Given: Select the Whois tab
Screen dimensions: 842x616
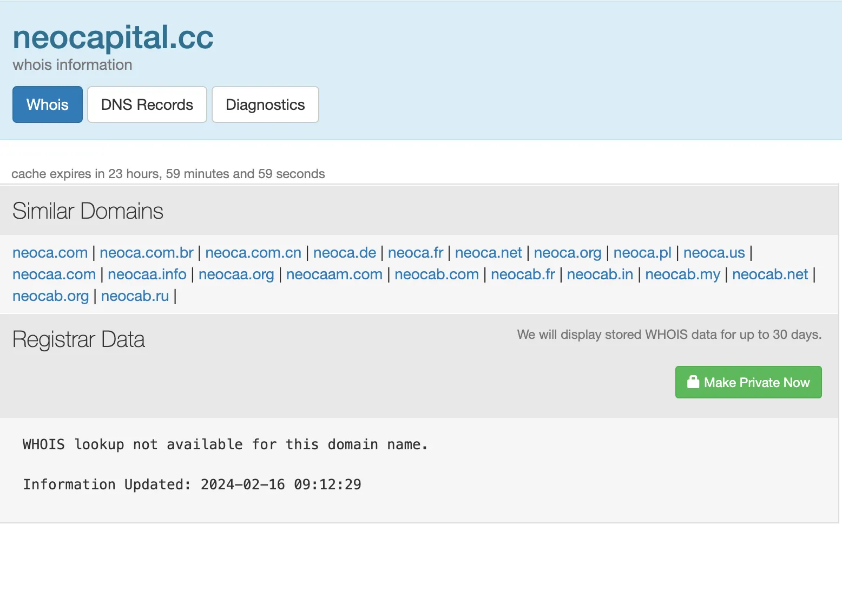Looking at the screenshot, I should click(48, 104).
